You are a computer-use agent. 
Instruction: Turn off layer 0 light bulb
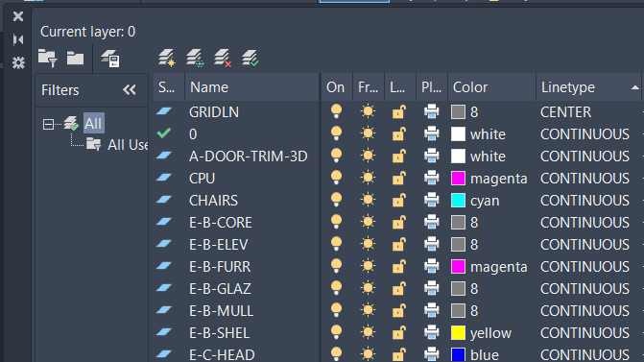(x=336, y=133)
